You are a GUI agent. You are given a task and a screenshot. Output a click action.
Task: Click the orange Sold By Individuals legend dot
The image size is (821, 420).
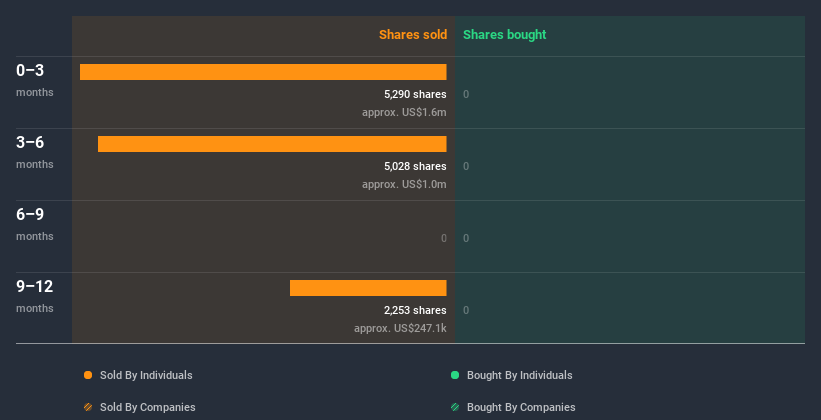point(88,375)
